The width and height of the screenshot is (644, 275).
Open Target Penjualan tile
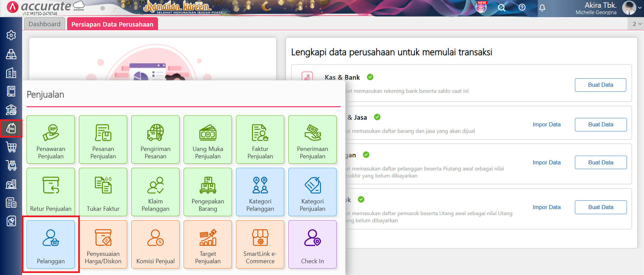click(208, 244)
